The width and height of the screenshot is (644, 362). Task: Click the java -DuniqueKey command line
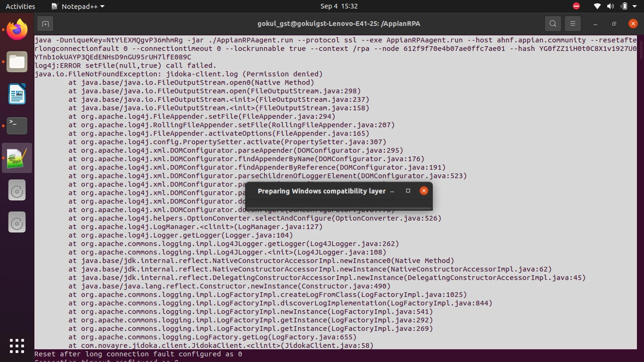[x=335, y=49]
